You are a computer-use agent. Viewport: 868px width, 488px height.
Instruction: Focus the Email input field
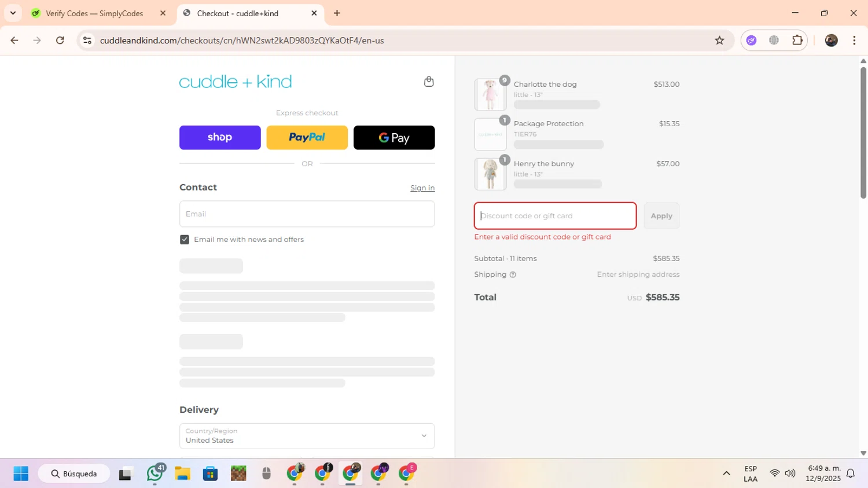pos(307,214)
